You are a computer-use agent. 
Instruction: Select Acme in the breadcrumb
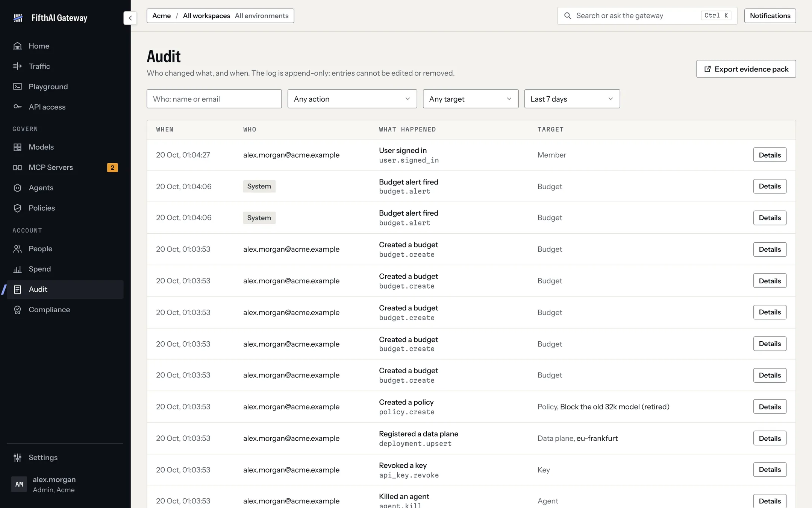tap(162, 16)
